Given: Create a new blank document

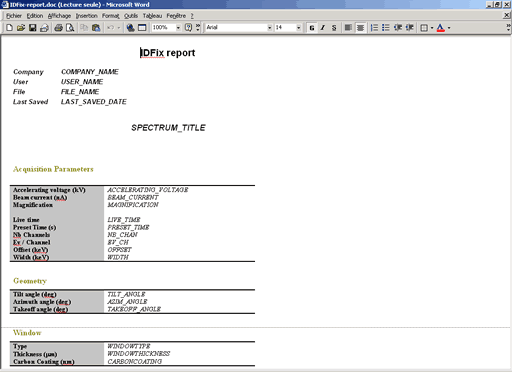Looking at the screenshot, I should pos(9,28).
